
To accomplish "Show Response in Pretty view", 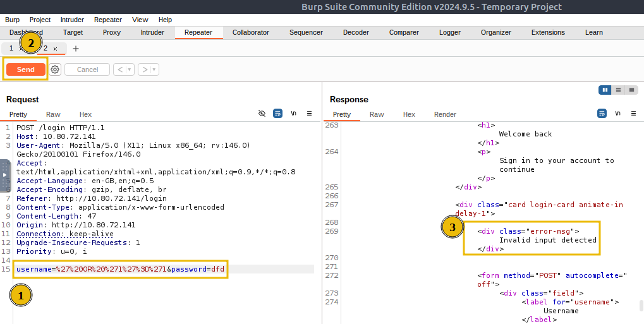I will (342, 114).
